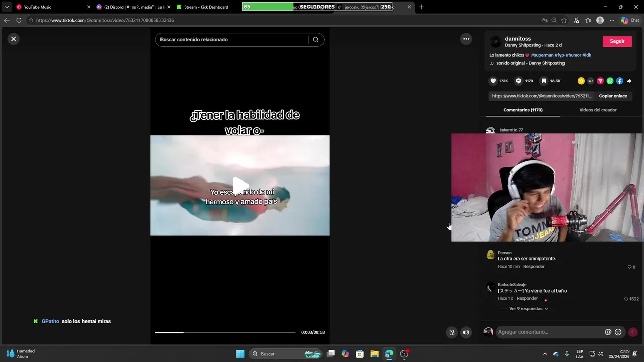Image resolution: width=644 pixels, height=362 pixels.
Task: Click the browser address bar URL
Action: [x=105, y=20]
